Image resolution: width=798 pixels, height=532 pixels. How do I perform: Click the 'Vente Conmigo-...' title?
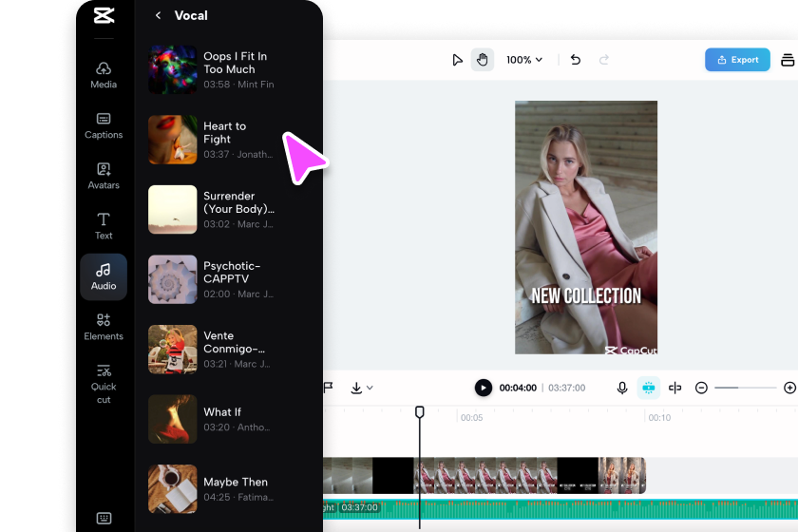click(234, 342)
